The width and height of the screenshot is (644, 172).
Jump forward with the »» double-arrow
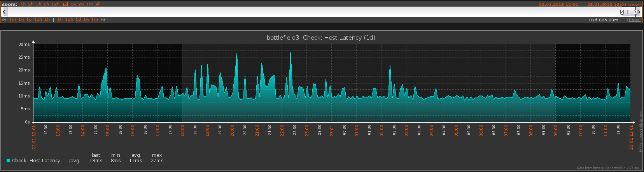tap(103, 20)
